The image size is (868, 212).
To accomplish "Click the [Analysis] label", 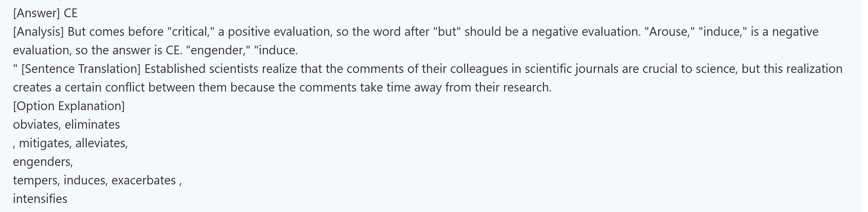I will [38, 32].
